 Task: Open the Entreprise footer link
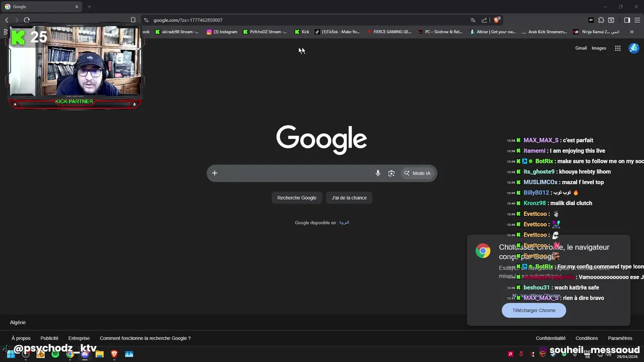79,338
